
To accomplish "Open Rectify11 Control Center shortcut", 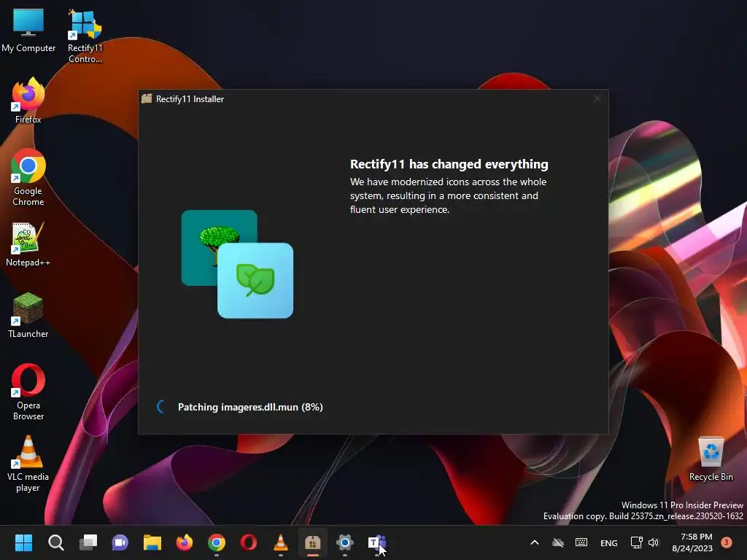I will (x=85, y=36).
